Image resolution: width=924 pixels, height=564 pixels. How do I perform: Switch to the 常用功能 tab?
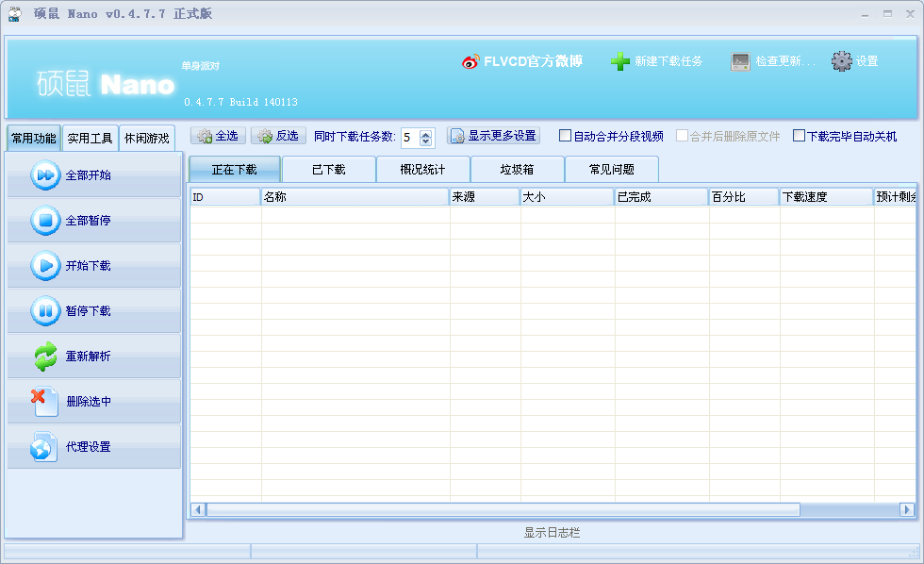tap(34, 139)
